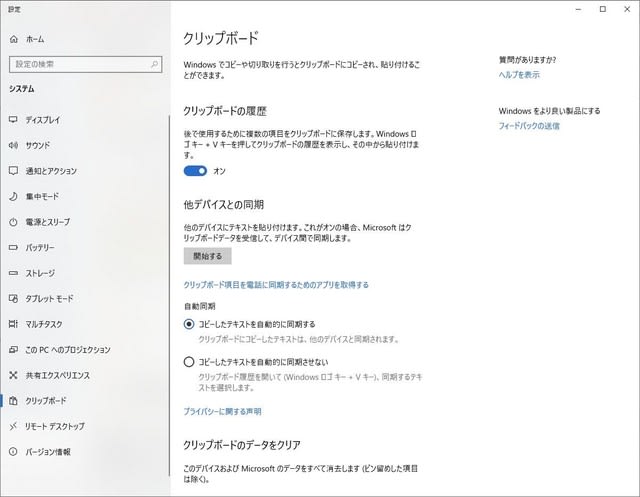Screen dimensions: 640x497
Task: Click the Home icon in sidebar
Action: [x=14, y=39]
